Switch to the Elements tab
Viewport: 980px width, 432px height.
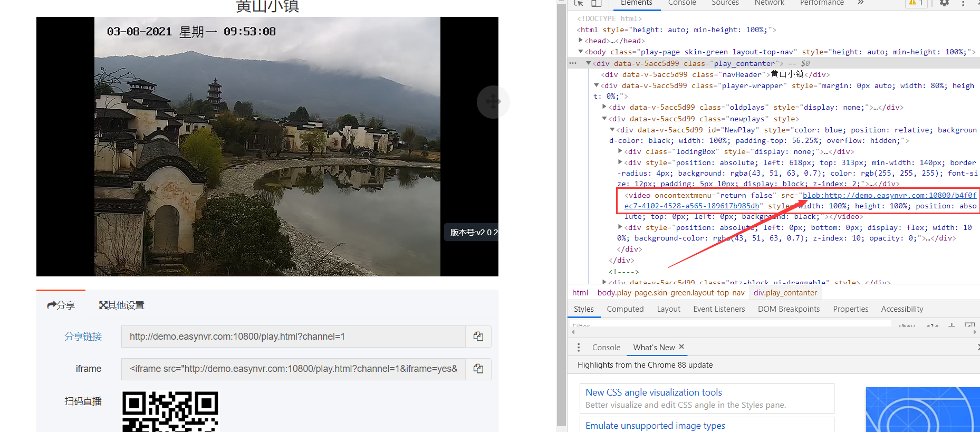pyautogui.click(x=636, y=3)
